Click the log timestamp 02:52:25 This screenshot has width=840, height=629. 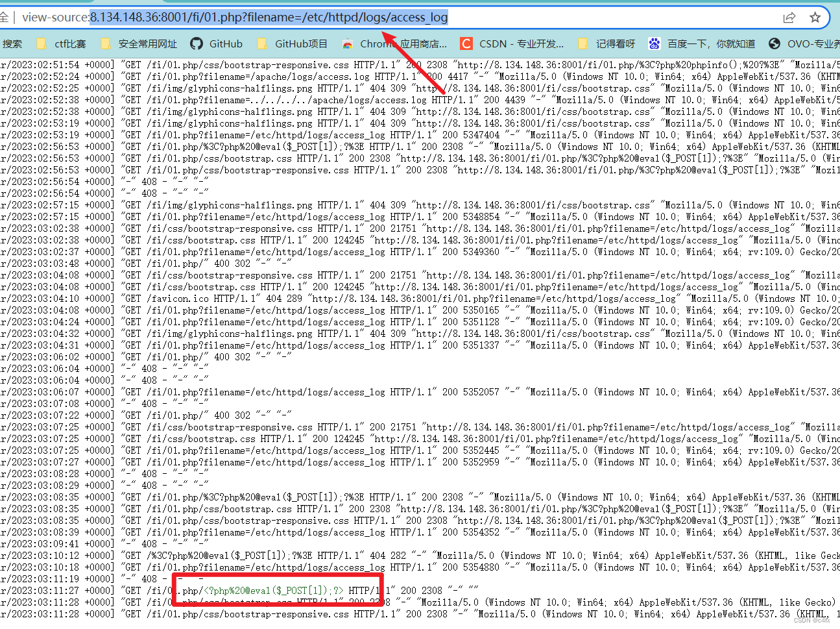point(58,88)
